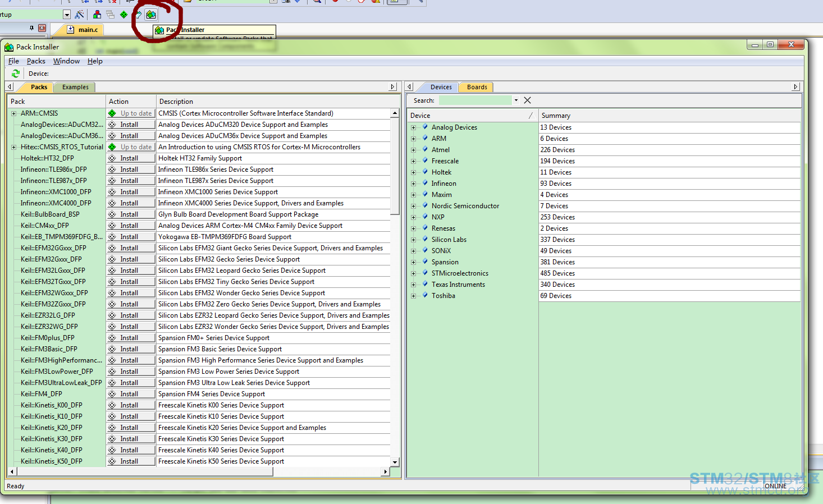This screenshot has height=504, width=823.
Task: Click the Pack Installer title bar icon
Action: (9, 47)
